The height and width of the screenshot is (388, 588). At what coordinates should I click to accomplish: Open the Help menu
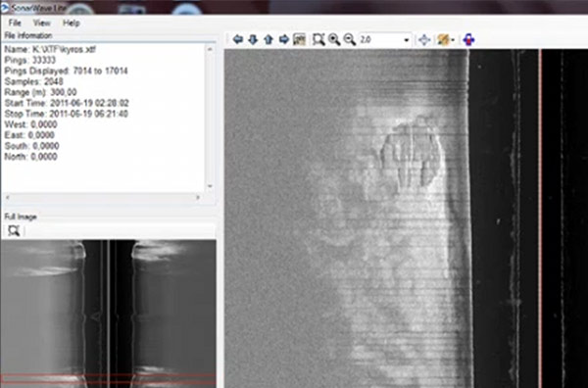(x=72, y=24)
